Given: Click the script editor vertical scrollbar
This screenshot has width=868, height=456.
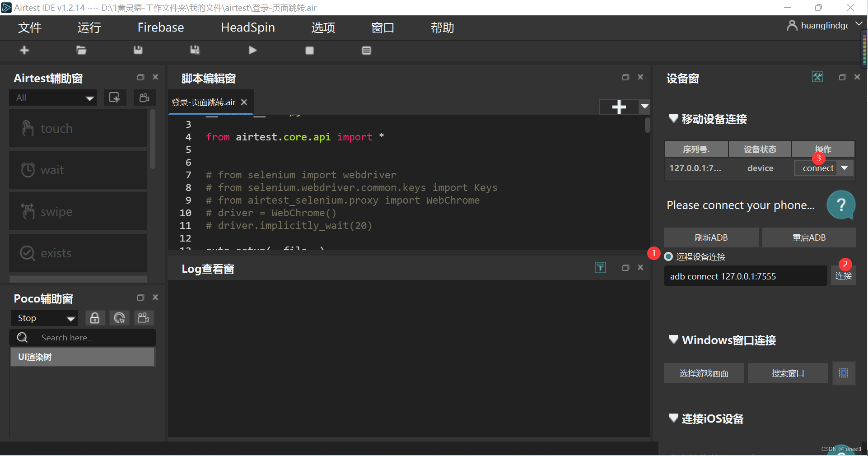Looking at the screenshot, I should 647,125.
